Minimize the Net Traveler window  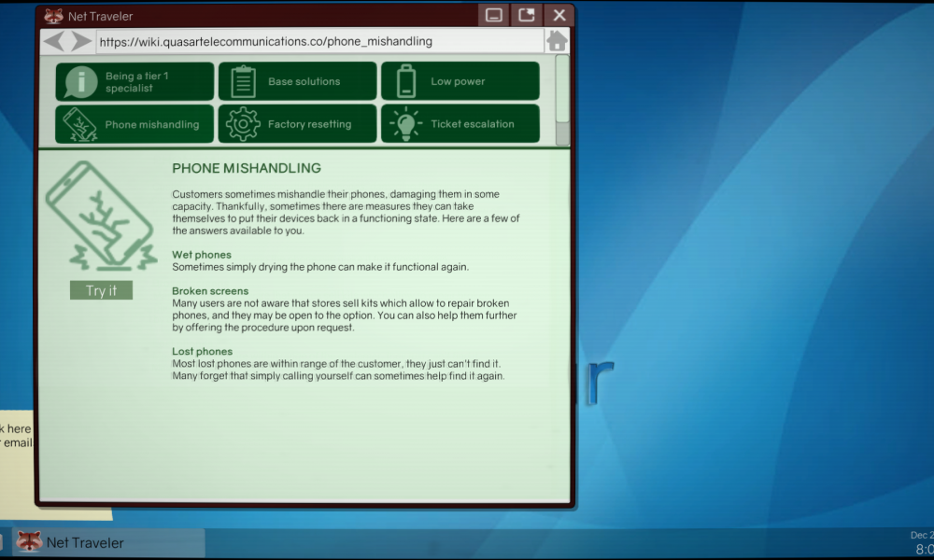[494, 16]
